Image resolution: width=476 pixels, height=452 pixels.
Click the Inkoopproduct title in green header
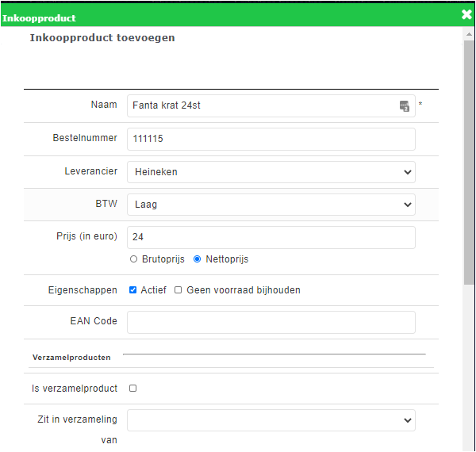(39, 17)
